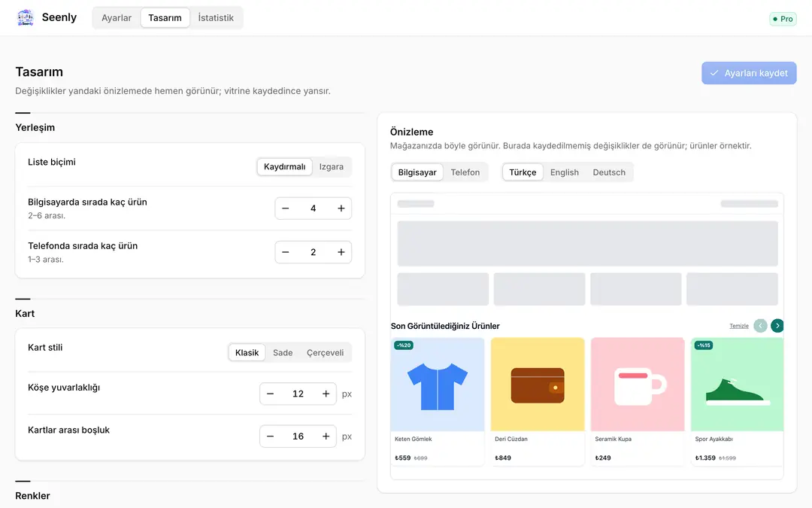Click the Son Görüntülediğiniz Ürünler heading
The image size is (812, 508).
[x=445, y=326]
